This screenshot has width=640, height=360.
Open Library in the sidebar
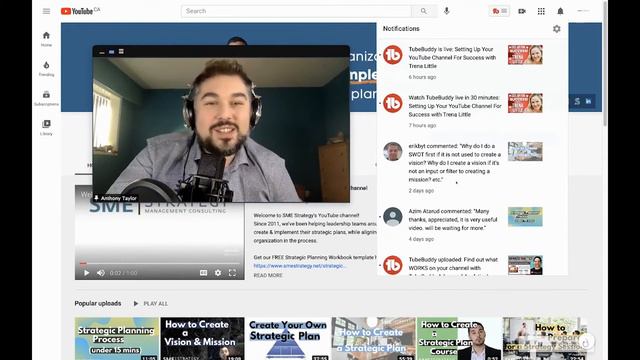point(46,128)
